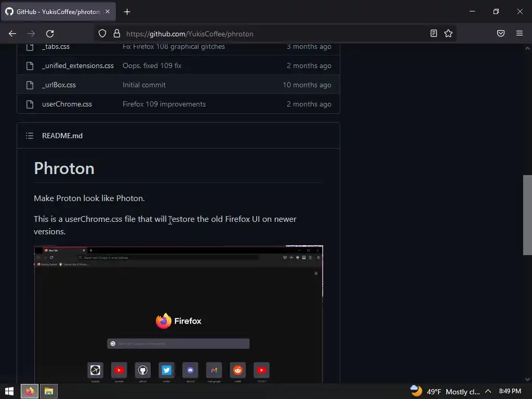This screenshot has width=532, height=399.
Task: Toggle reader view icon in address bar
Action: point(434,33)
